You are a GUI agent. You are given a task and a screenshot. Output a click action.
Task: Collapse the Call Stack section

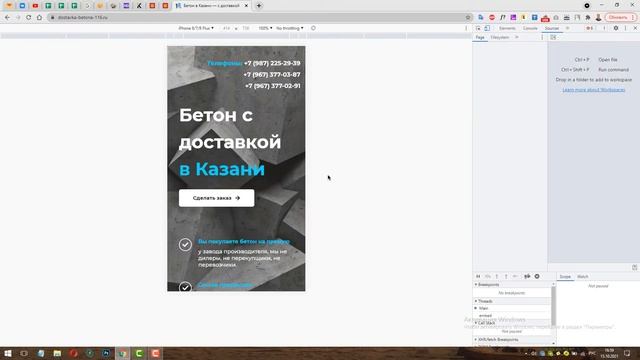coord(512,323)
